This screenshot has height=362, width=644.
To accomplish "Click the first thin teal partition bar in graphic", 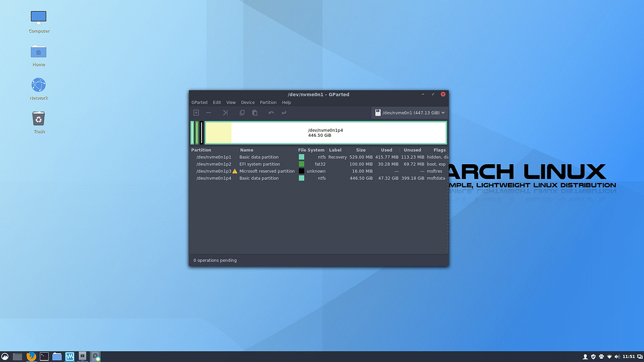I will [192, 132].
